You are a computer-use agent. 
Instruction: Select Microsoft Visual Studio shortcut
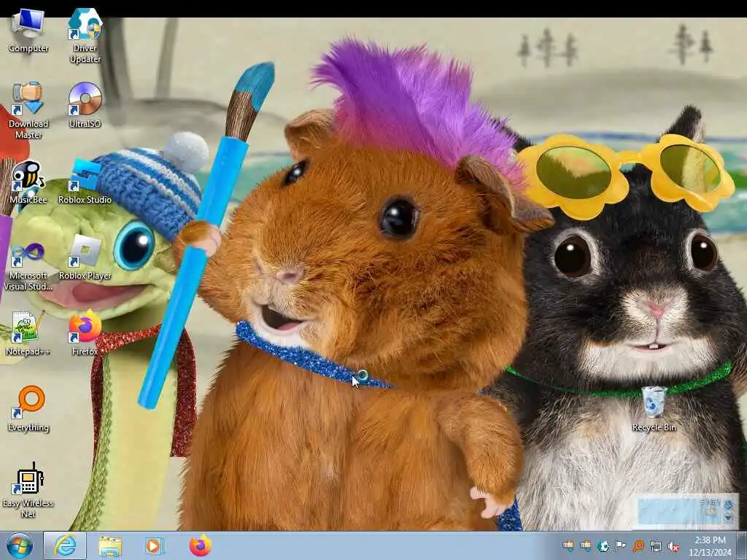28,267
